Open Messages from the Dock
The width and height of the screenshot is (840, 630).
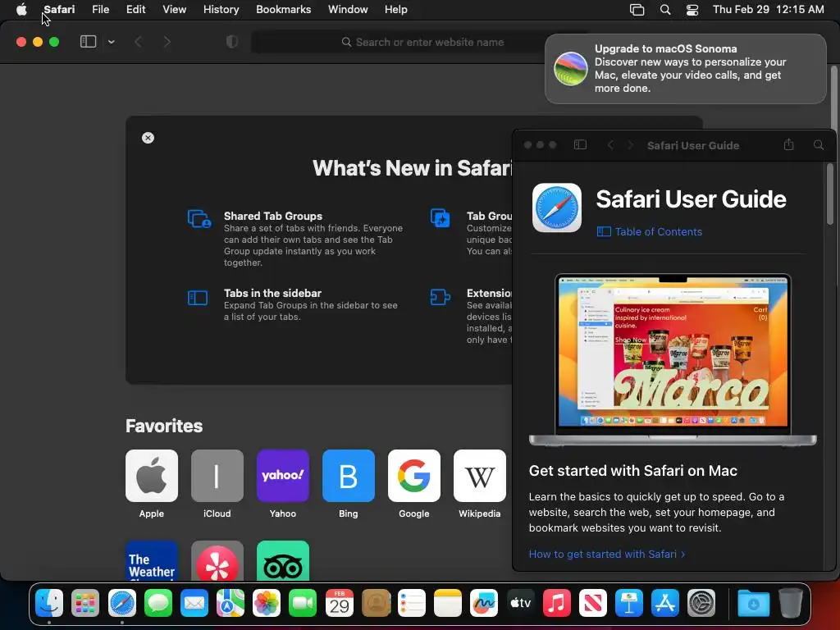(x=158, y=603)
